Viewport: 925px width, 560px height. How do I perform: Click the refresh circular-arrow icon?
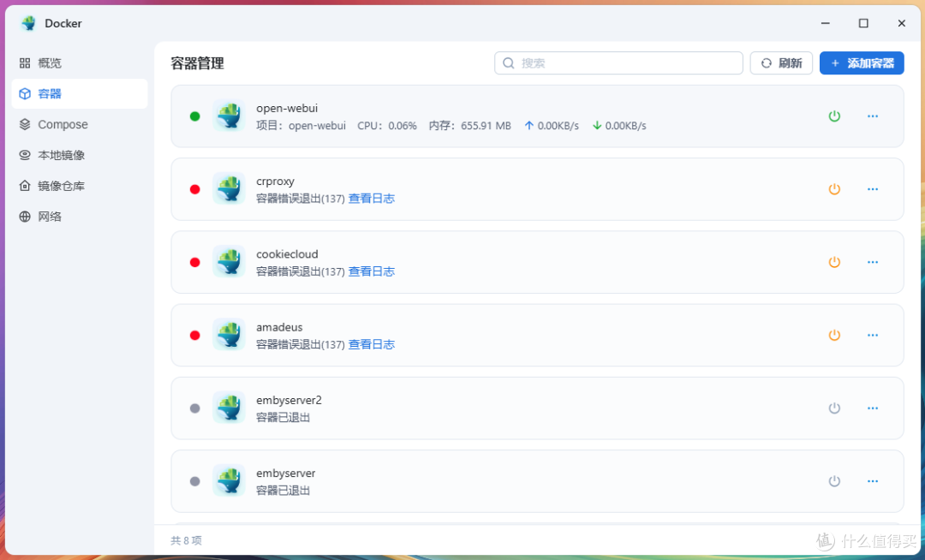click(767, 63)
